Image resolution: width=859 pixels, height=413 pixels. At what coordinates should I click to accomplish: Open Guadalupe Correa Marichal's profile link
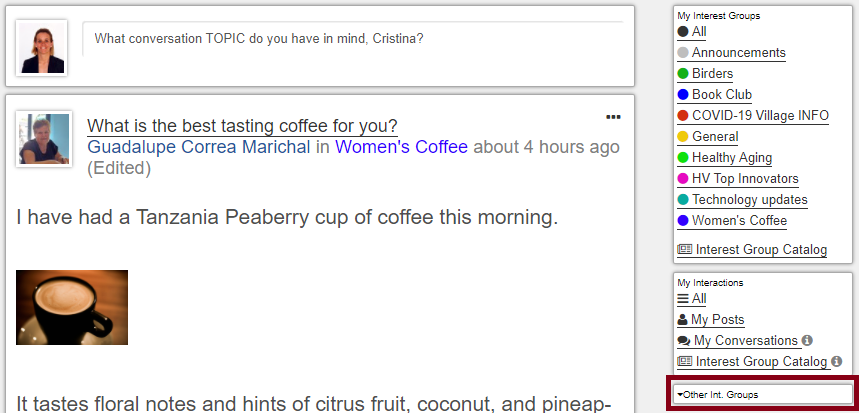pos(199,147)
